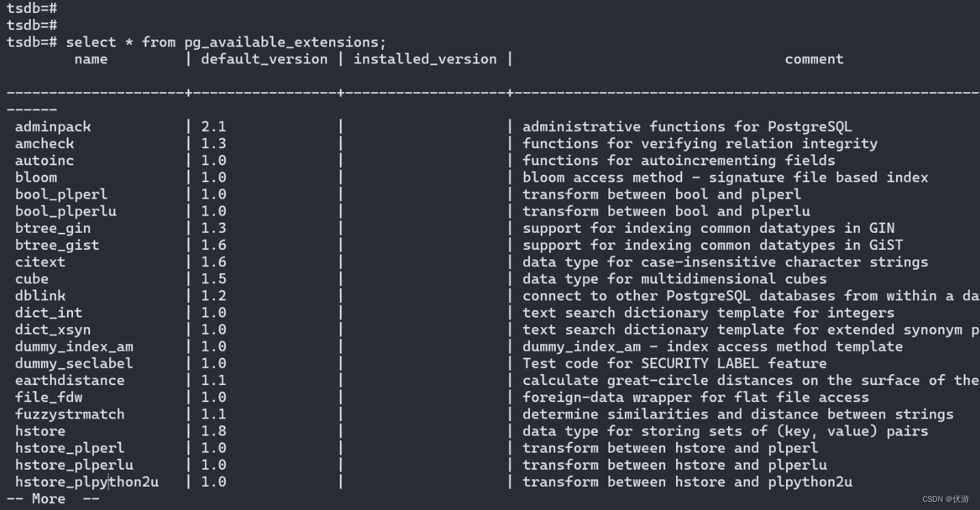Click the adminpack extension name
The height and width of the screenshot is (510, 980).
coord(53,127)
